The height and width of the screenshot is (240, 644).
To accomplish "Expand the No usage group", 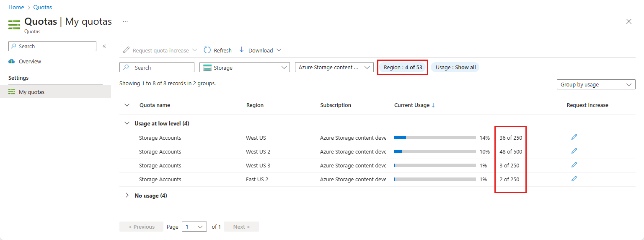I will coord(127,196).
